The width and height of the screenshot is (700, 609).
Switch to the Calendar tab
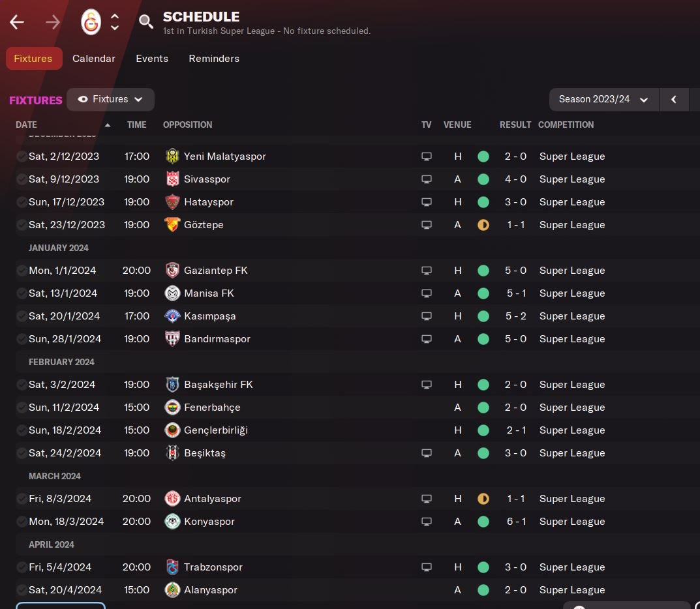pyautogui.click(x=94, y=59)
